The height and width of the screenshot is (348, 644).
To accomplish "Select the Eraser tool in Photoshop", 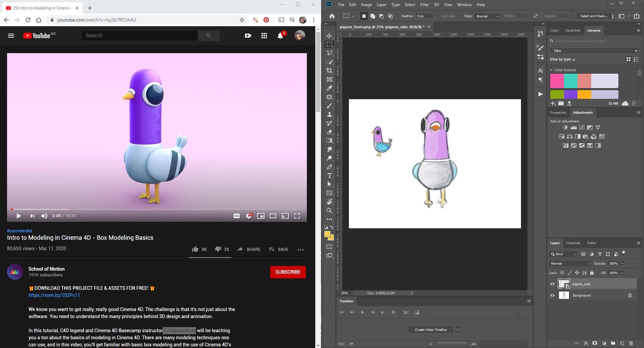I will click(x=329, y=132).
